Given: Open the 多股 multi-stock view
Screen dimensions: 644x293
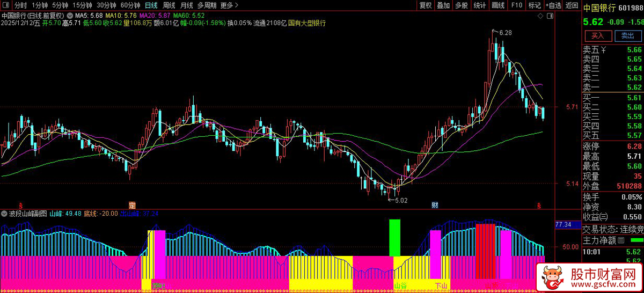Looking at the screenshot, I should click(x=462, y=5).
